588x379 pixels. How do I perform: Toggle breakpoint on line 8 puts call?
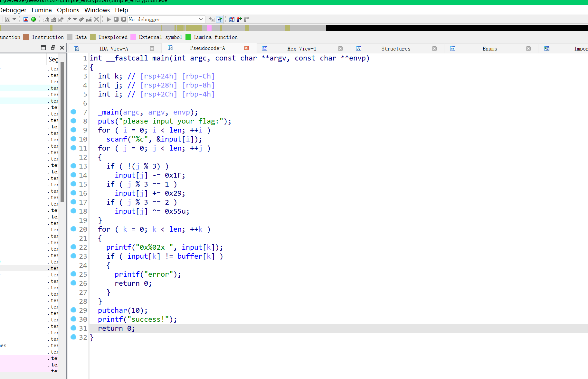pos(73,121)
